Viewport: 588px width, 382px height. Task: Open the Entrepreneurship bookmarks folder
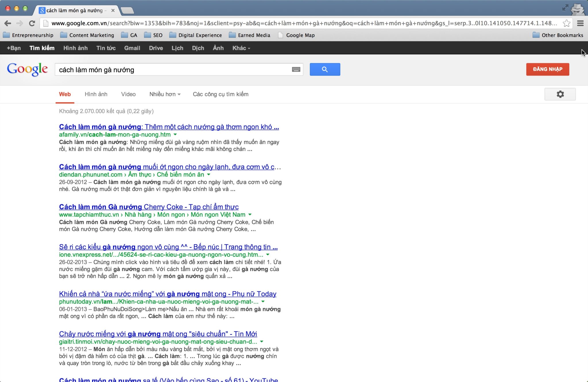coord(28,35)
